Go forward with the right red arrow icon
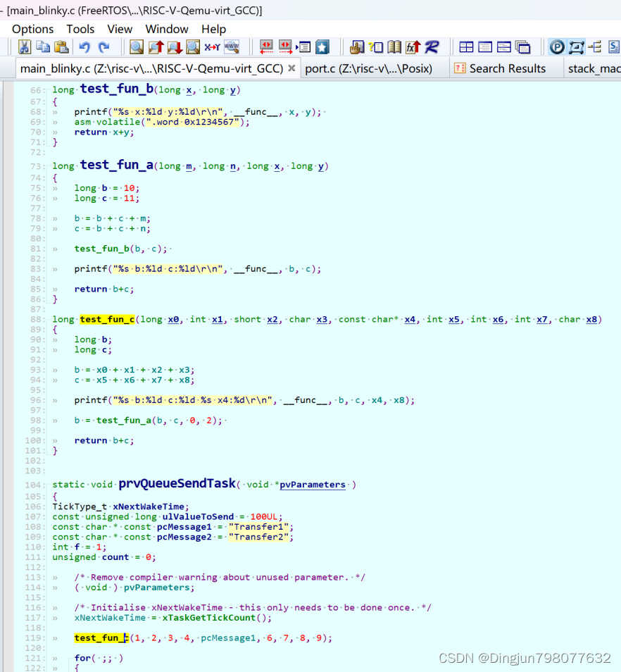This screenshot has height=672, width=621. (x=285, y=46)
